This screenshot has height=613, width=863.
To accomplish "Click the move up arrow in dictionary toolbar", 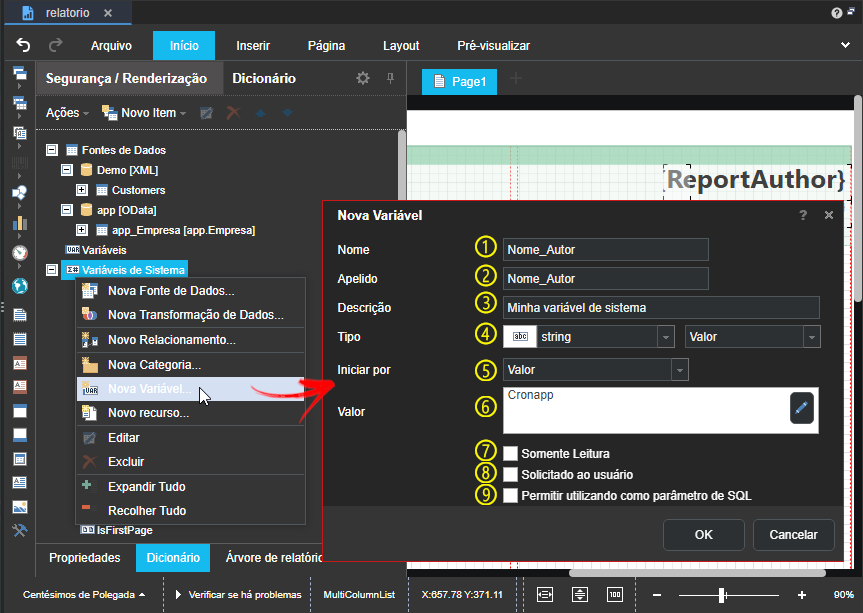I will click(x=260, y=113).
